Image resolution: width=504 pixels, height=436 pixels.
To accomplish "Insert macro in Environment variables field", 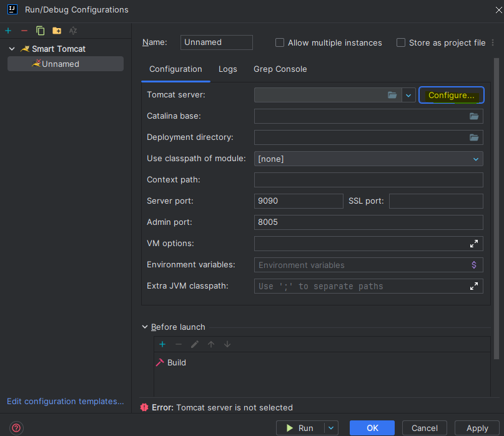I will click(474, 265).
